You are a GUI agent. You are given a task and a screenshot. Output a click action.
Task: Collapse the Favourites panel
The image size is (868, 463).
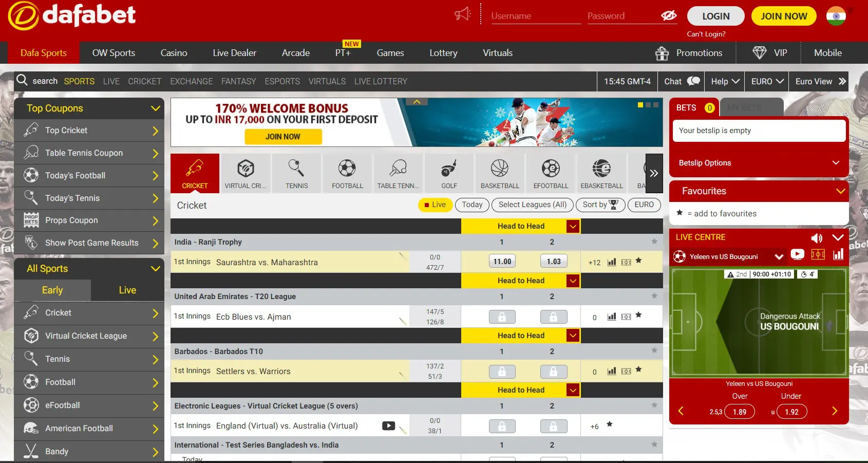pos(840,191)
